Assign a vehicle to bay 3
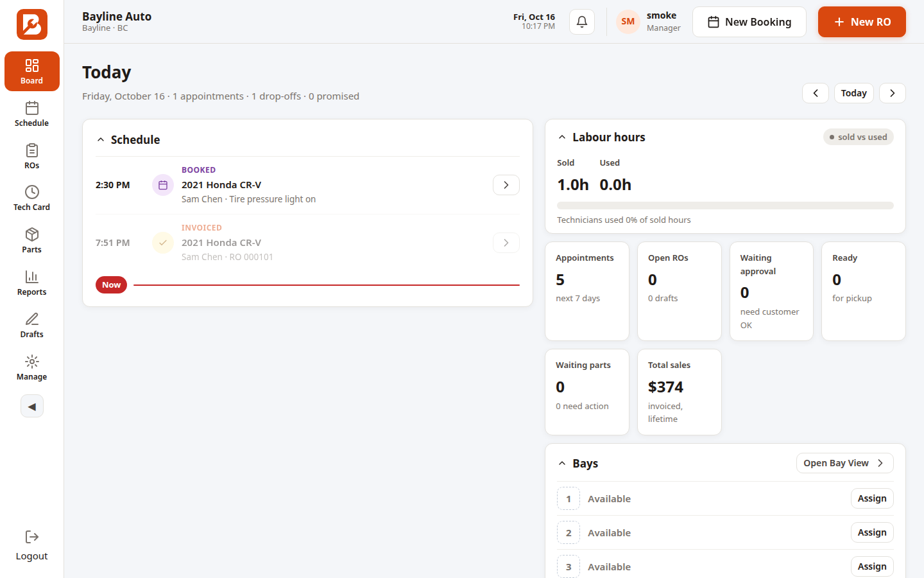This screenshot has width=924, height=578. [x=872, y=566]
